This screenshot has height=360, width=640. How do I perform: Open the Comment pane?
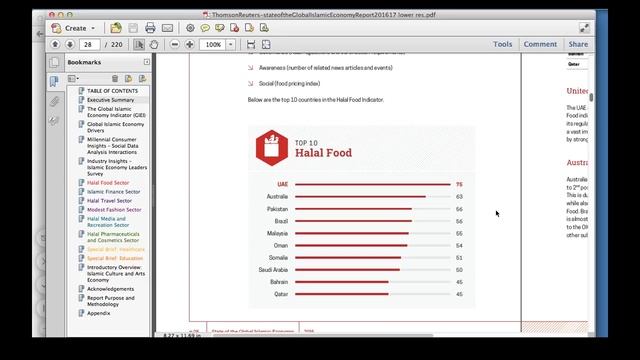[540, 44]
